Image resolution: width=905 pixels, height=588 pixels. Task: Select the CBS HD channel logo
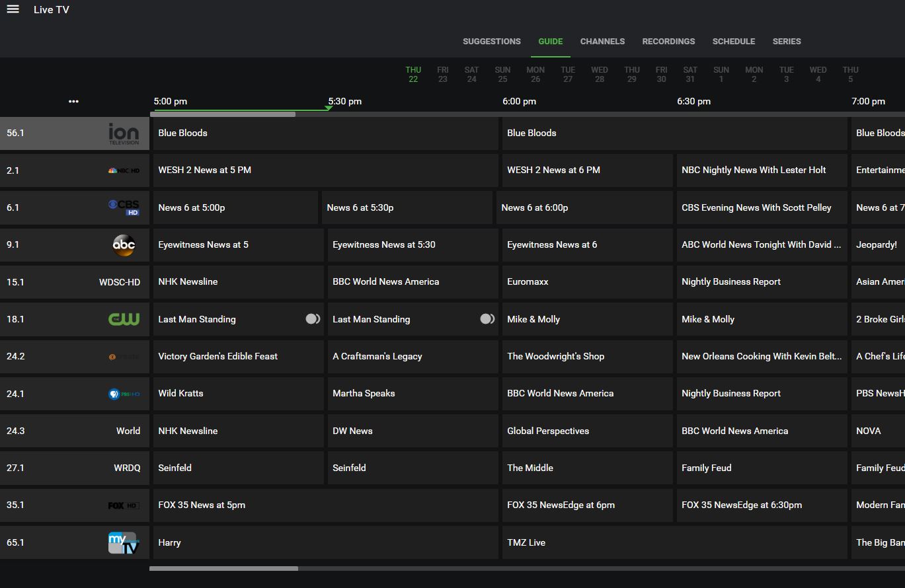tap(124, 207)
